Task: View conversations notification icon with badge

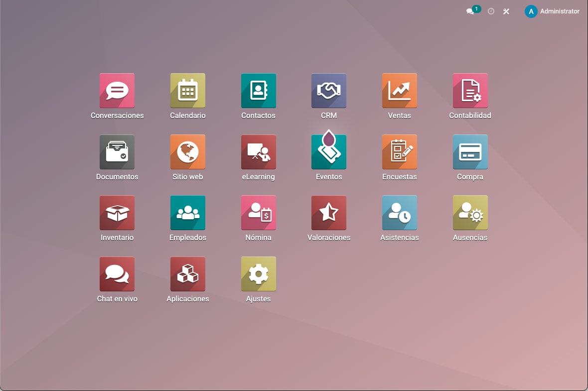Action: [473, 10]
